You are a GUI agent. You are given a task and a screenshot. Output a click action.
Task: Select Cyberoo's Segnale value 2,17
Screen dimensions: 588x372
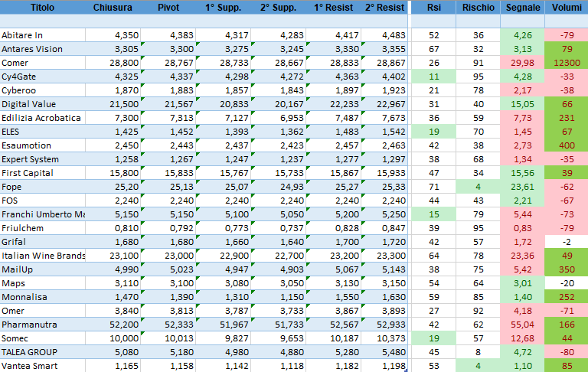(x=523, y=90)
